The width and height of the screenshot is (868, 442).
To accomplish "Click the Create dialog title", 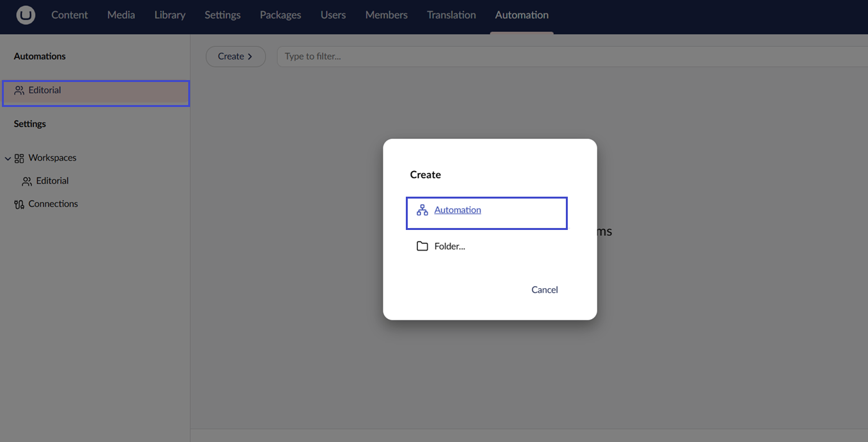I will [x=425, y=174].
